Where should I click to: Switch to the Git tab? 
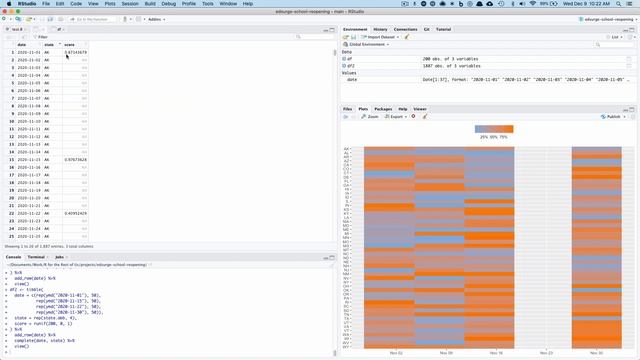(x=427, y=30)
